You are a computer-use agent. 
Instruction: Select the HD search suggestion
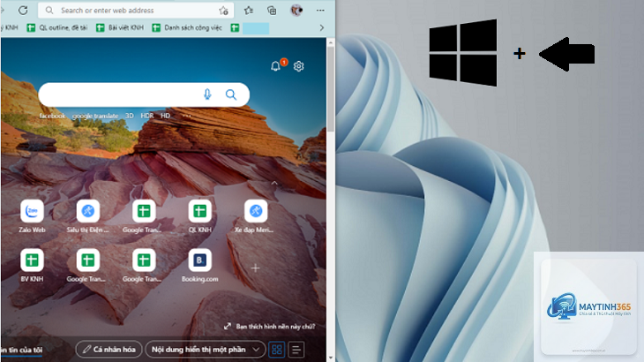[165, 116]
